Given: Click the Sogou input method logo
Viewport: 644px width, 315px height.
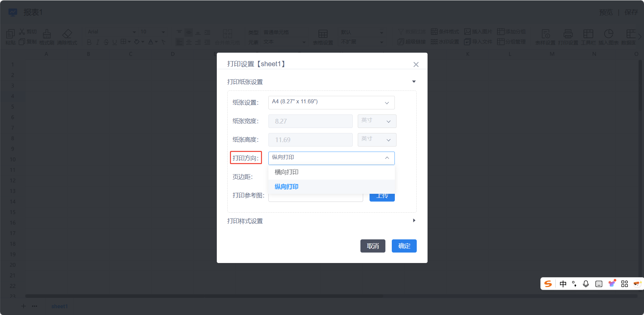Looking at the screenshot, I should [x=548, y=284].
